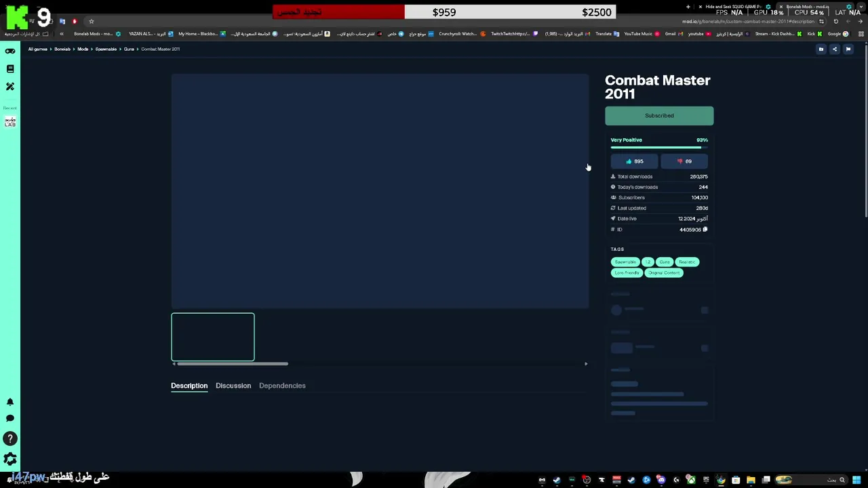The image size is (868, 488).
Task: Open the library book icon in left sidebar
Action: point(10,69)
